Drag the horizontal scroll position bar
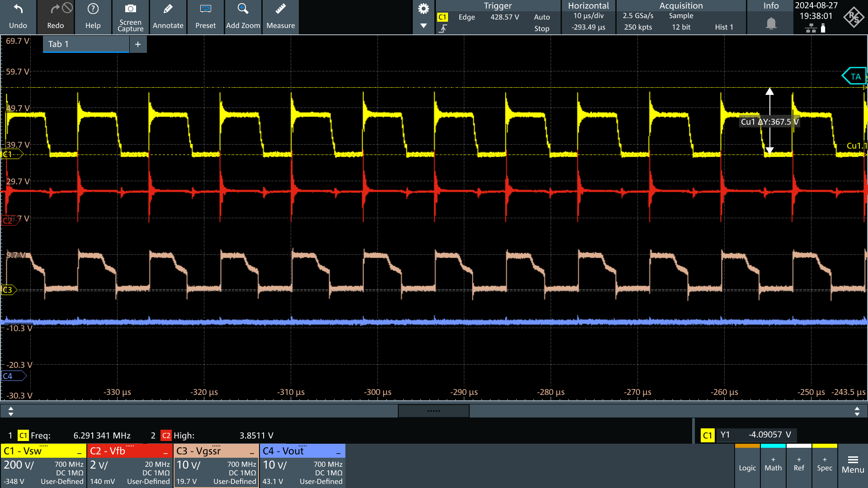868x488 pixels. coord(433,411)
